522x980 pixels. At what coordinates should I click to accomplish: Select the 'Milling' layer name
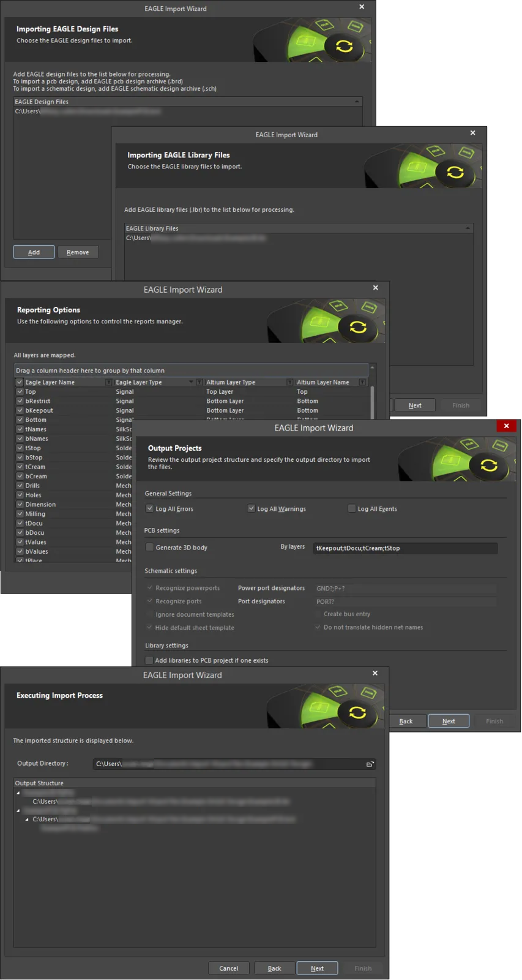point(35,514)
